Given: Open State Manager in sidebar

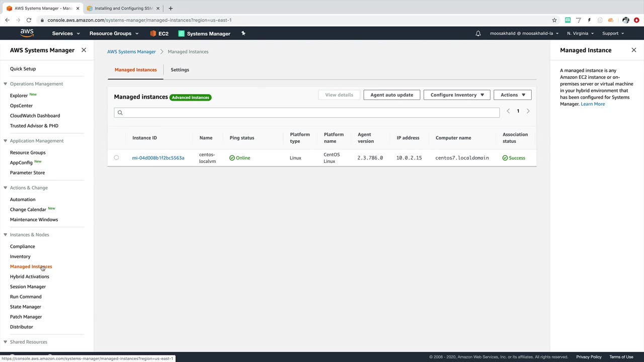Looking at the screenshot, I should pyautogui.click(x=25, y=307).
